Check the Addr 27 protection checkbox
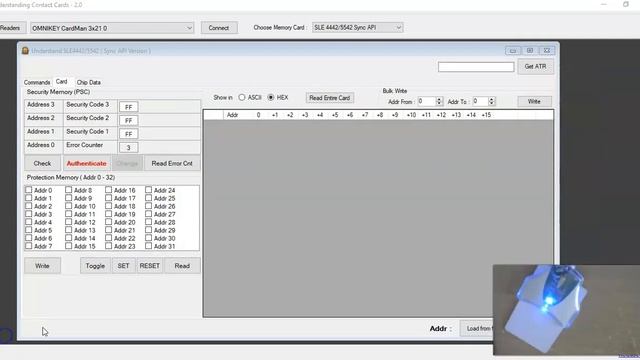Viewport: 640px width, 360px height. pyautogui.click(x=149, y=214)
